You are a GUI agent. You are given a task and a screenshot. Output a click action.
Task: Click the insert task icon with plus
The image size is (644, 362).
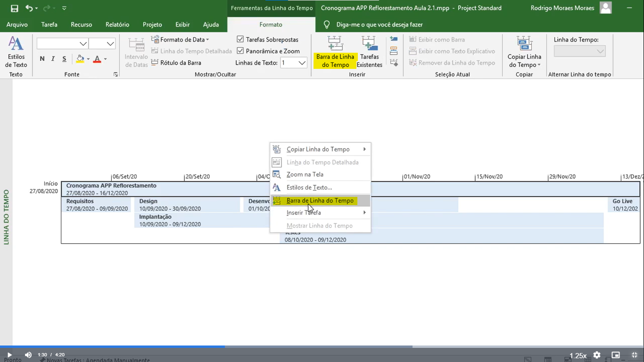[x=394, y=40]
